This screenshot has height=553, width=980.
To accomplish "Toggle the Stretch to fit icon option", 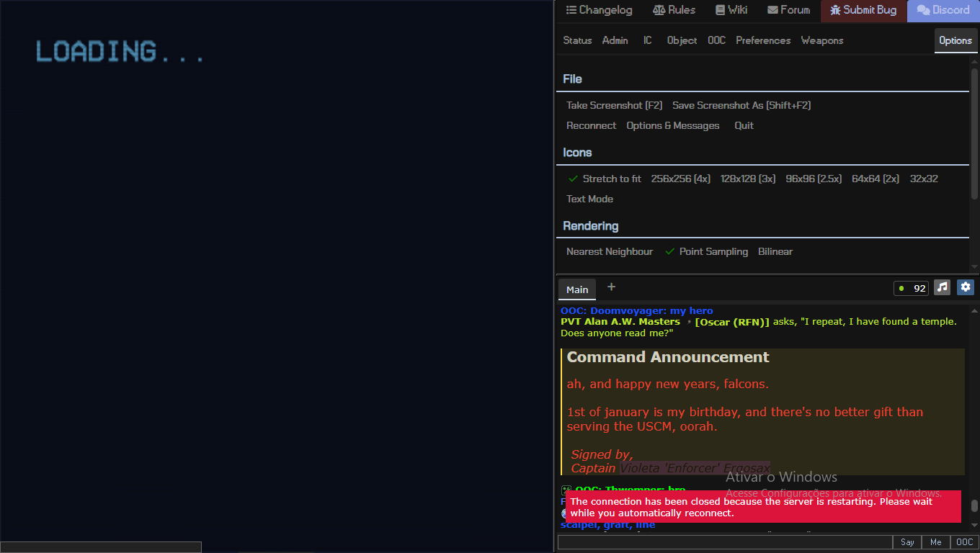I will tap(605, 179).
